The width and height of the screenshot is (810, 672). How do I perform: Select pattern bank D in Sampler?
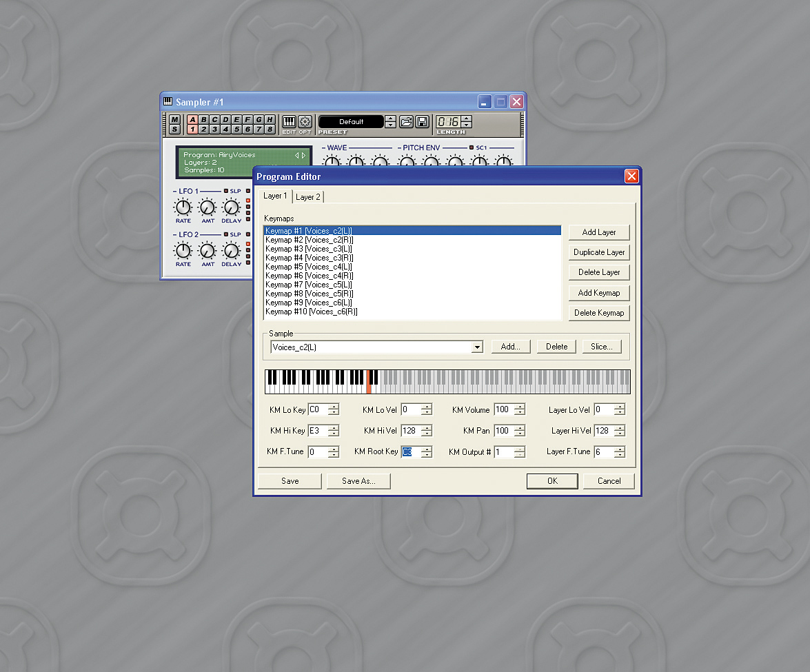[225, 120]
